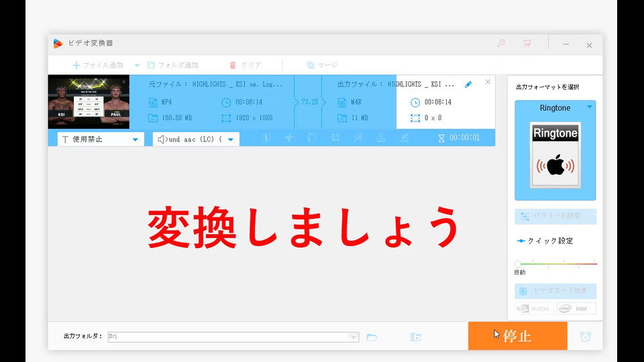The height and width of the screenshot is (362, 644).
Task: Click the output size 11 MB text
Action: pos(360,118)
